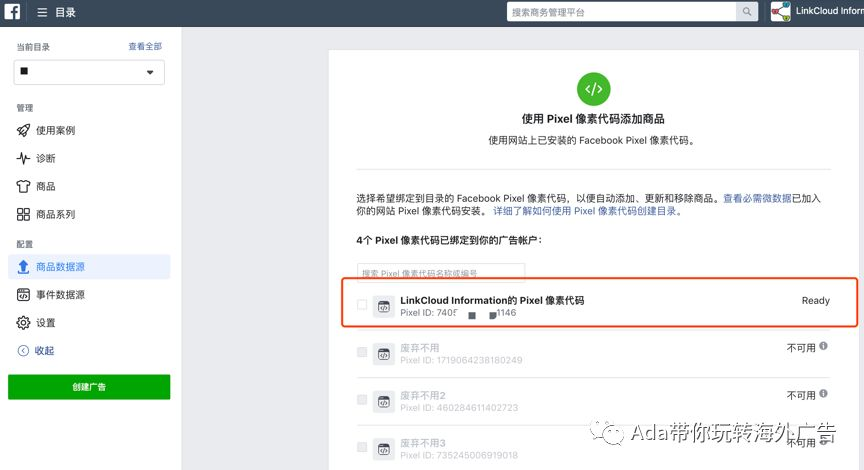Click the code window icon for 事件数据源
864x470 pixels.
(x=23, y=295)
